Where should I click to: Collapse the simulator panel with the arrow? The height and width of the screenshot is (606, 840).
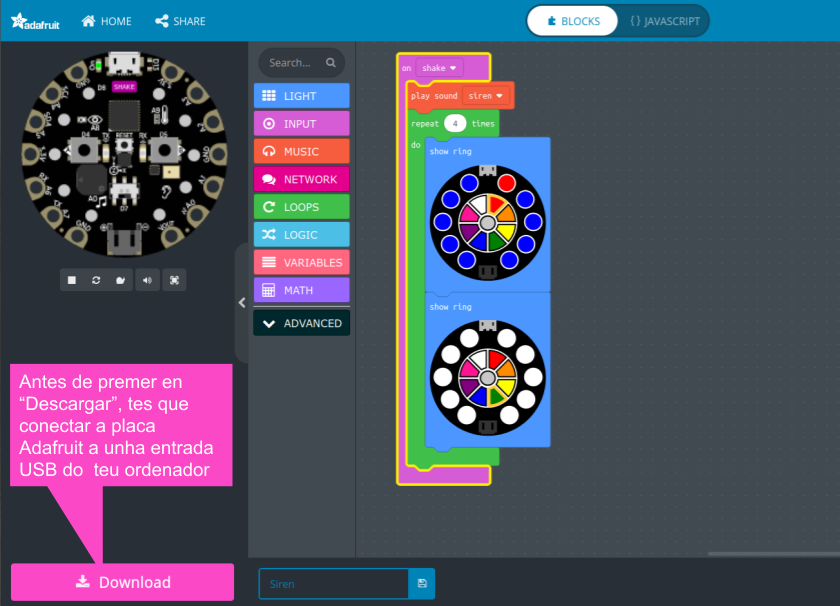[x=242, y=302]
